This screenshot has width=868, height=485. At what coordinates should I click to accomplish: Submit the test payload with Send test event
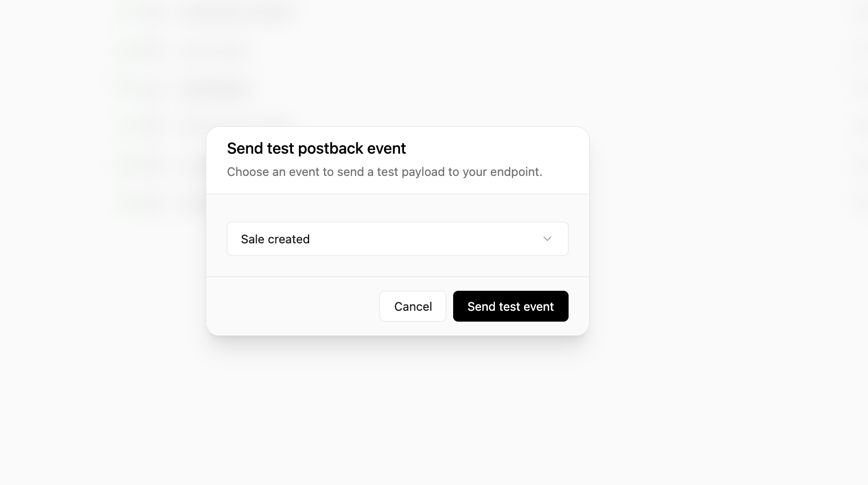(510, 306)
